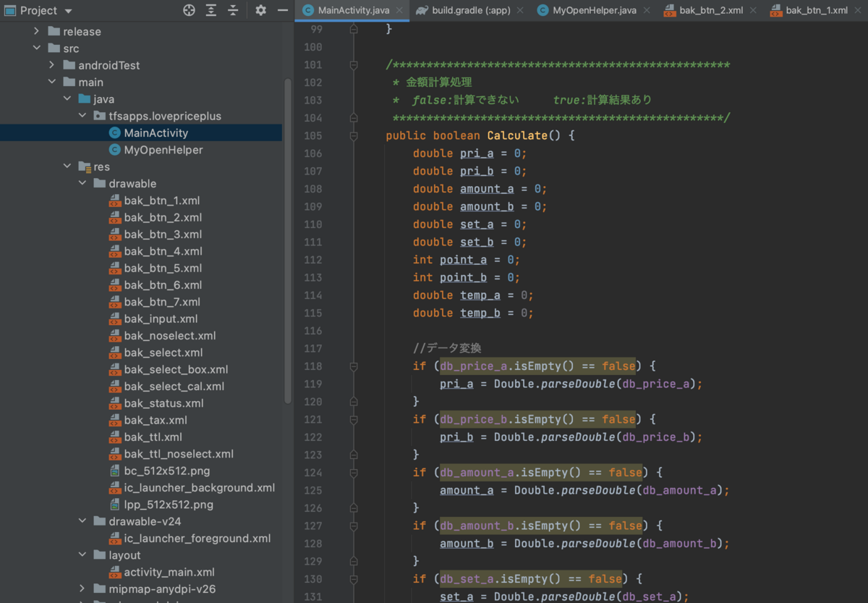Screen dimensions: 868x603
Task: Collapse the tfsapps.lovepriceplus package
Action: (x=82, y=116)
